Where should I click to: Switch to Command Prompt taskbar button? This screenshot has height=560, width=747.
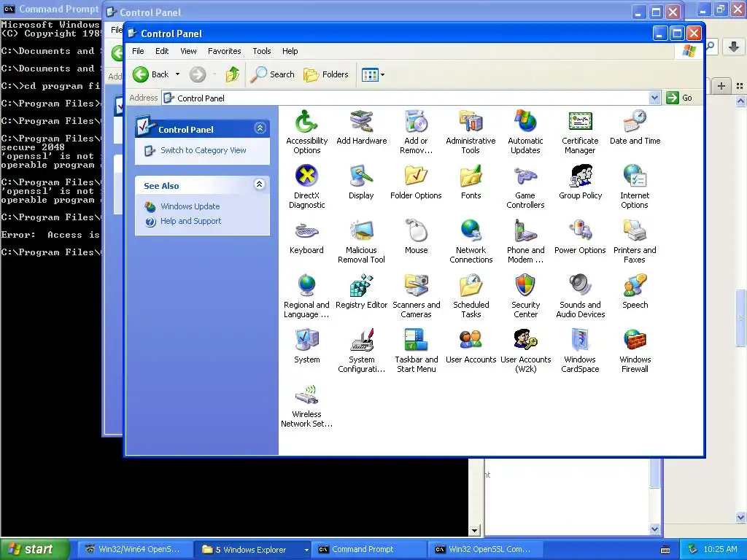pos(368,550)
